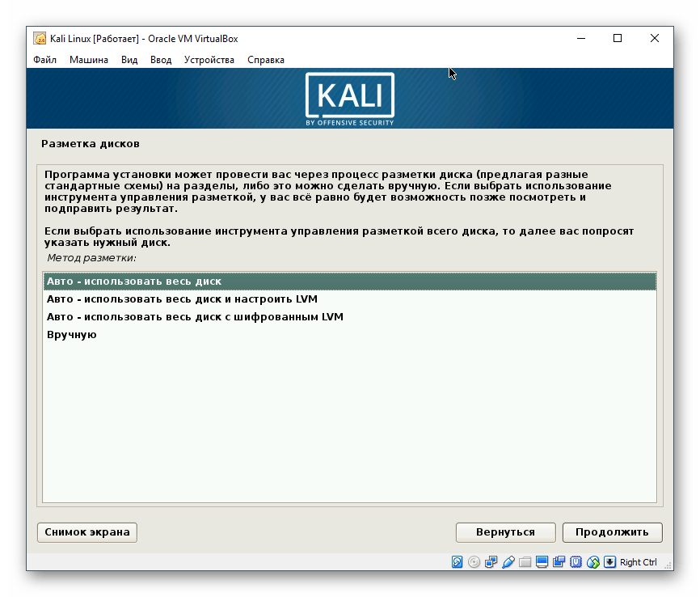
Task: Open the 'Файл' menu
Action: tap(44, 59)
